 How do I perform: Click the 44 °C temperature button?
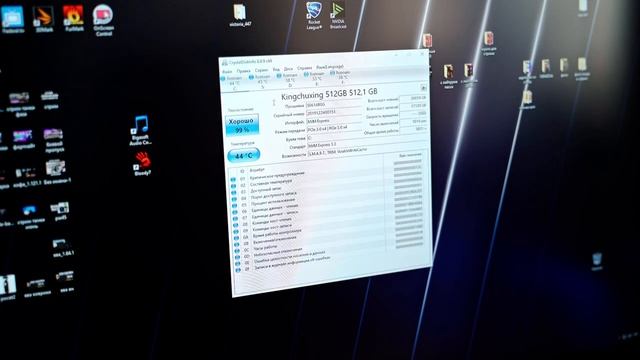tap(243, 156)
